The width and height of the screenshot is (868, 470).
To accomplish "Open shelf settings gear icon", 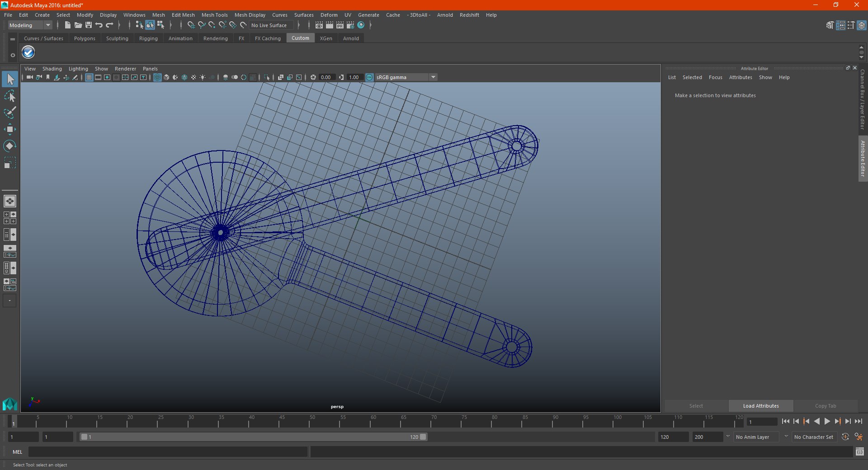I will (13, 55).
